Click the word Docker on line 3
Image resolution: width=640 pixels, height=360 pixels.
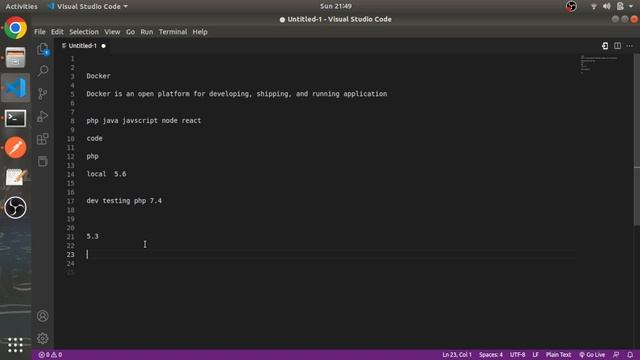click(98, 76)
